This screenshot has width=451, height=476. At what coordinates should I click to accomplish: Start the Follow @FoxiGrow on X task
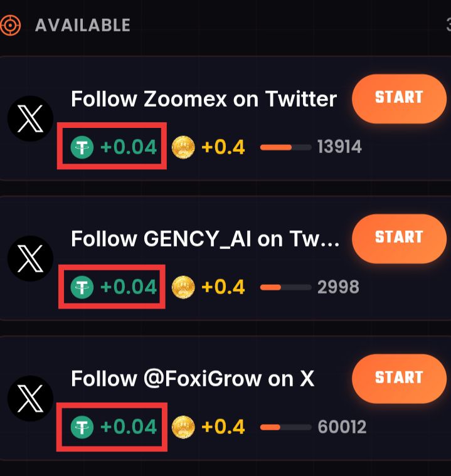click(x=399, y=379)
